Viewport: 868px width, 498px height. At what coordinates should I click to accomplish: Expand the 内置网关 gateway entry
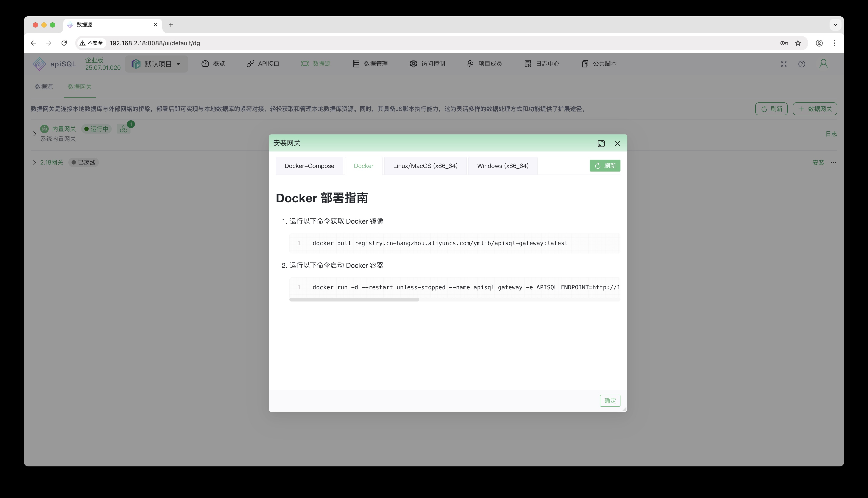[34, 134]
